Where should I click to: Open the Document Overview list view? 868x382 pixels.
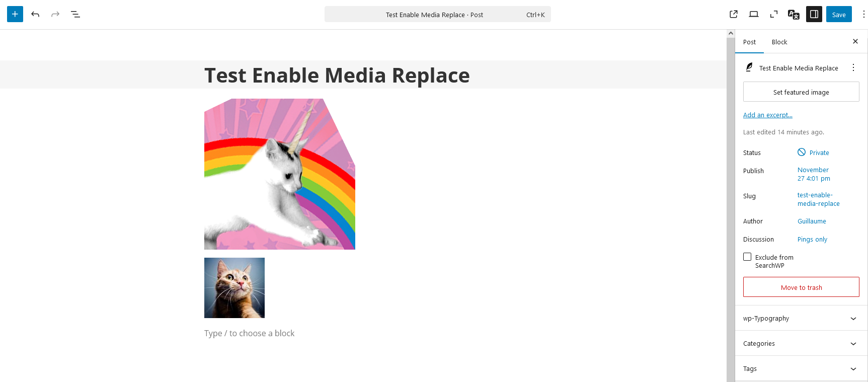(75, 14)
